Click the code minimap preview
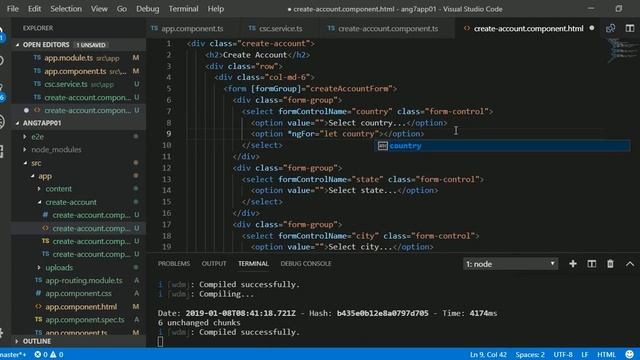This screenshot has height=360, width=640. tap(622, 50)
